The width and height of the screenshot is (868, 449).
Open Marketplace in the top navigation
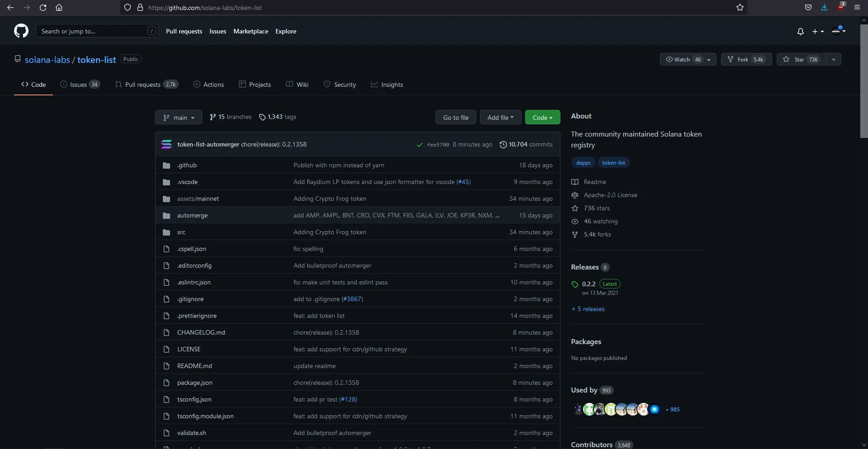[251, 31]
